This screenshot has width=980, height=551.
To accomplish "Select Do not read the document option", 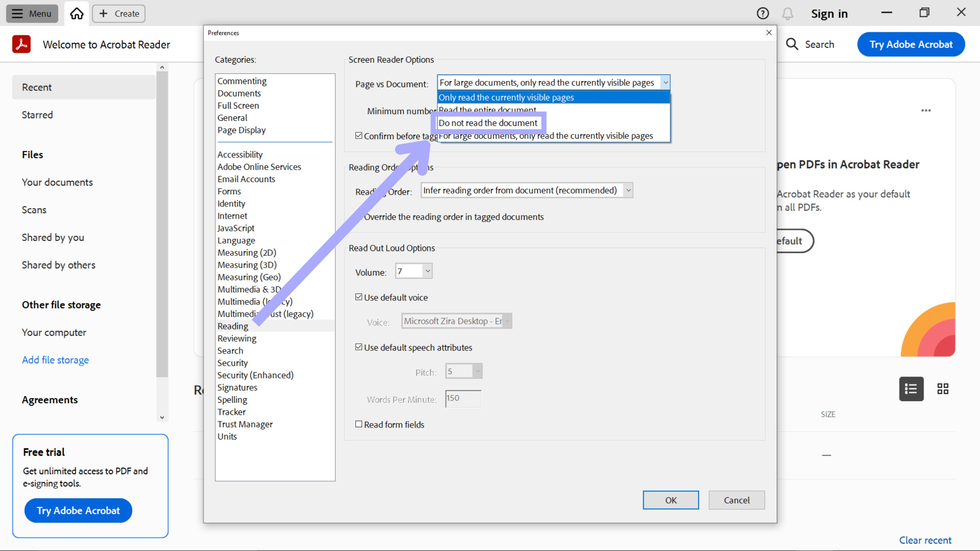I will coord(554,123).
